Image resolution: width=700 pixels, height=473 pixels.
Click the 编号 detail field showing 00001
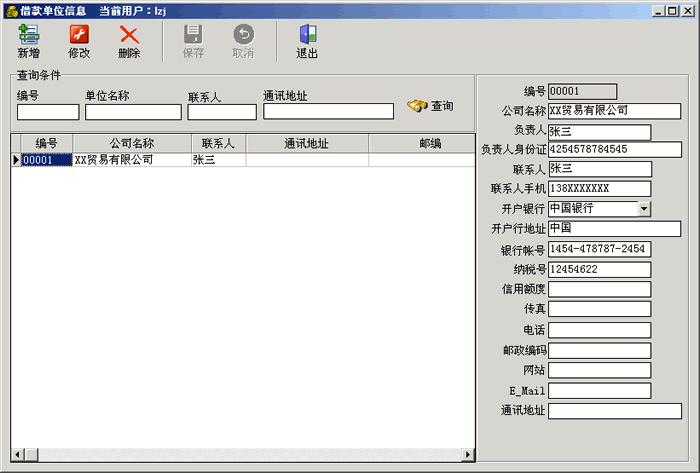pyautogui.click(x=583, y=91)
